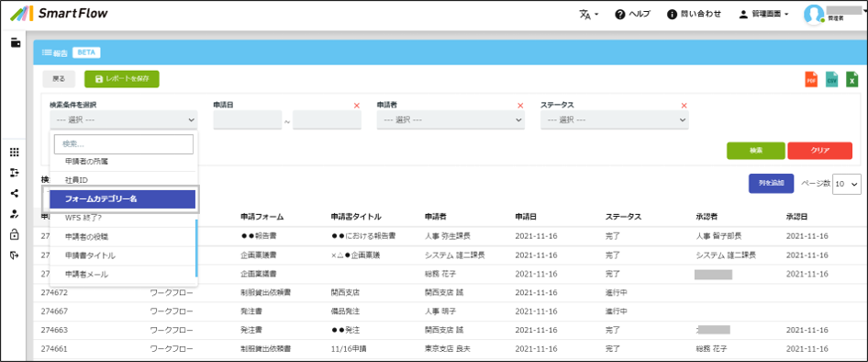
Task: Click the 報告 BETA panel title
Action: pyautogui.click(x=71, y=52)
